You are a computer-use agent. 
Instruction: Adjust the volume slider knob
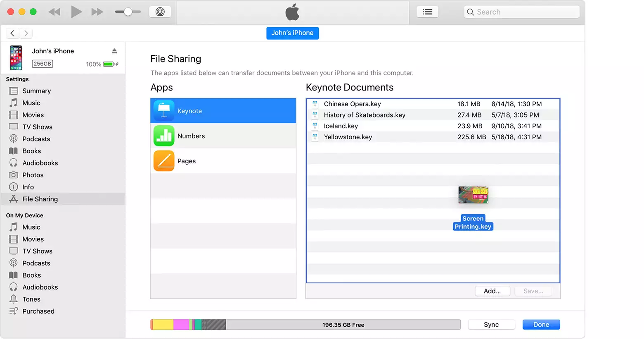(x=128, y=12)
